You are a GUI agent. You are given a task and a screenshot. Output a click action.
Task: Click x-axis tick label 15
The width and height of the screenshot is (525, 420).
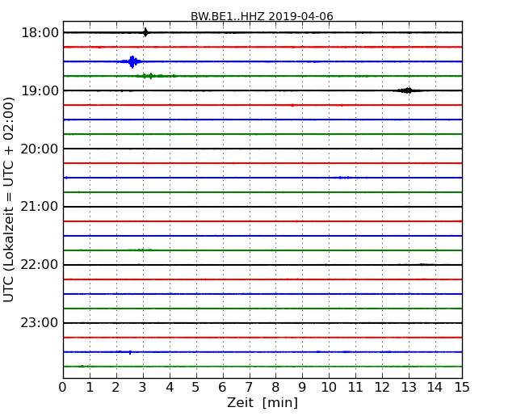pyautogui.click(x=462, y=388)
